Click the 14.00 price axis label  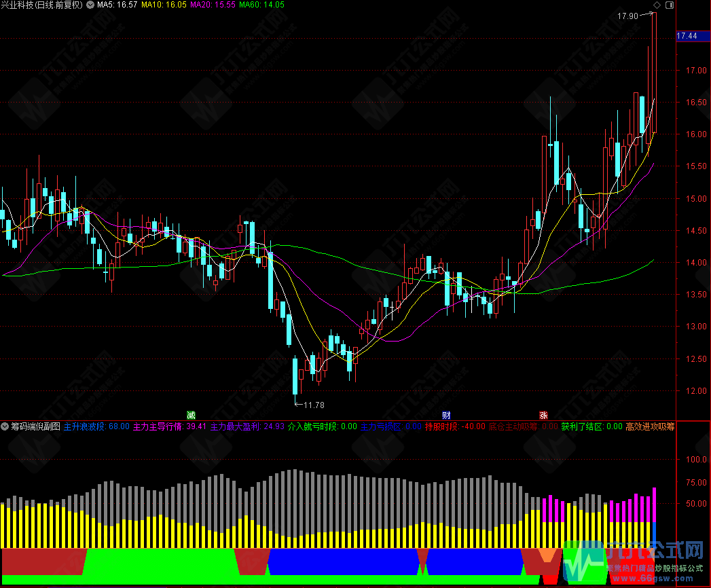(x=696, y=263)
